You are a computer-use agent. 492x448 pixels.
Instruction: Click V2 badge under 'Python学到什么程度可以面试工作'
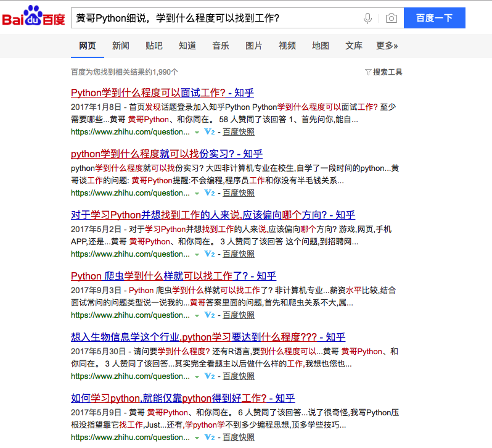[x=210, y=132]
